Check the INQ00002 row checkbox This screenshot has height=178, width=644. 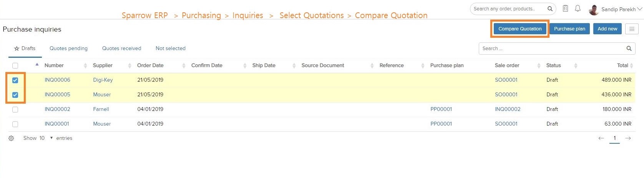point(15,109)
